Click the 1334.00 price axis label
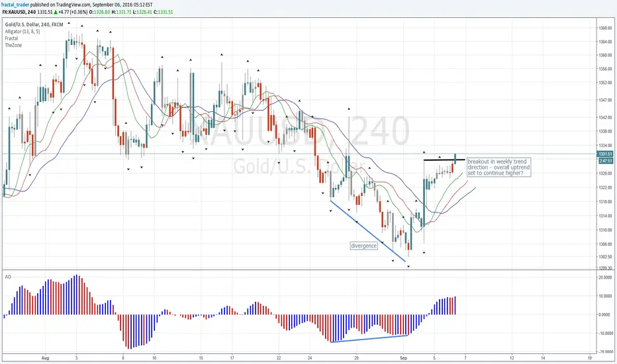The height and width of the screenshot is (364, 617). pyautogui.click(x=606, y=146)
